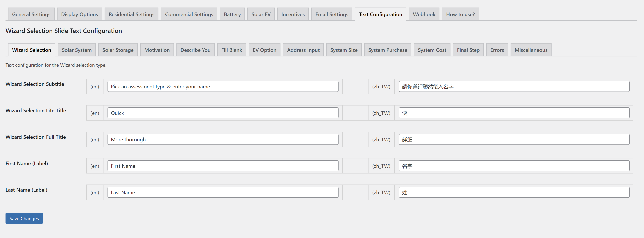Open the Motivation sub-tab
Screen dimensions: 644x238
pyautogui.click(x=157, y=50)
